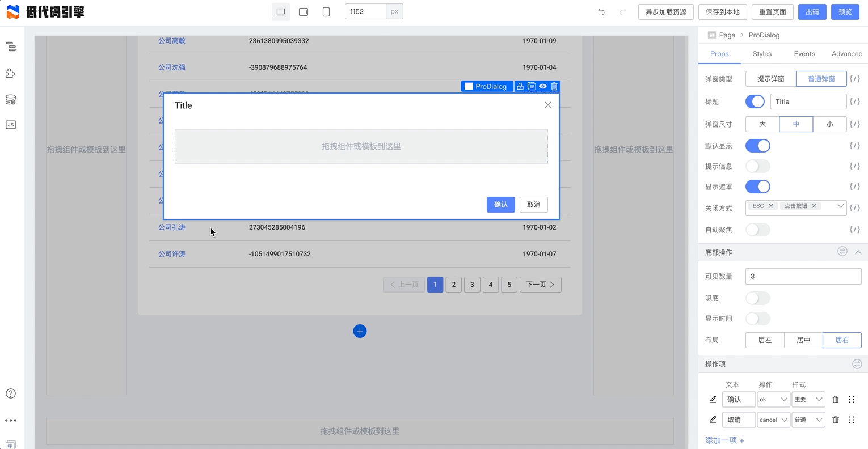Screen dimensions: 868x449
Task: Select 提示弹窗 dialog type
Action: 771,79
